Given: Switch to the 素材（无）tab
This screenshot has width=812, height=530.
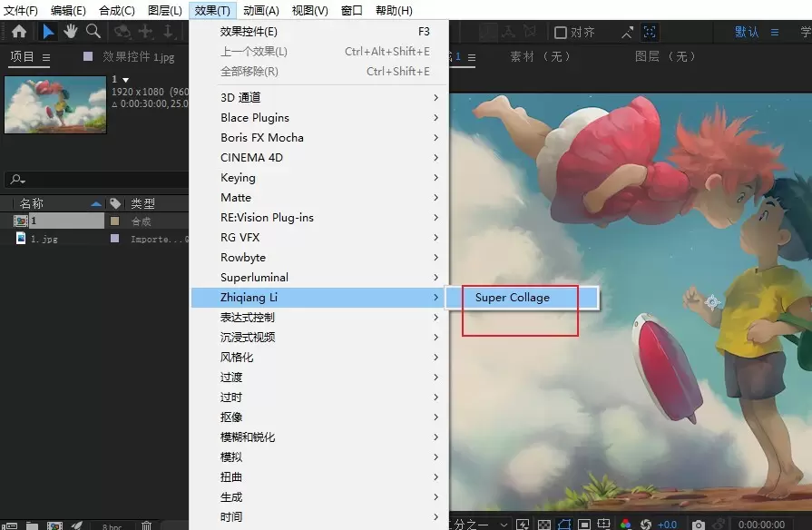Looking at the screenshot, I should coord(541,56).
